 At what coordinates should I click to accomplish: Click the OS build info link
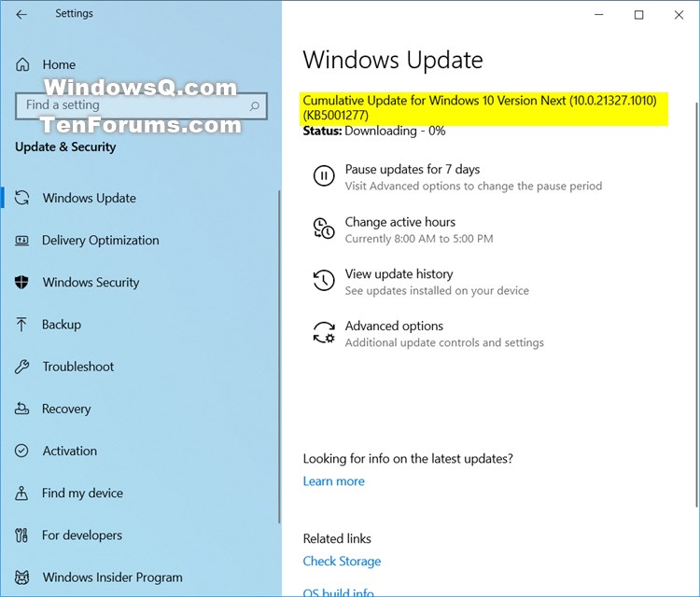click(339, 592)
